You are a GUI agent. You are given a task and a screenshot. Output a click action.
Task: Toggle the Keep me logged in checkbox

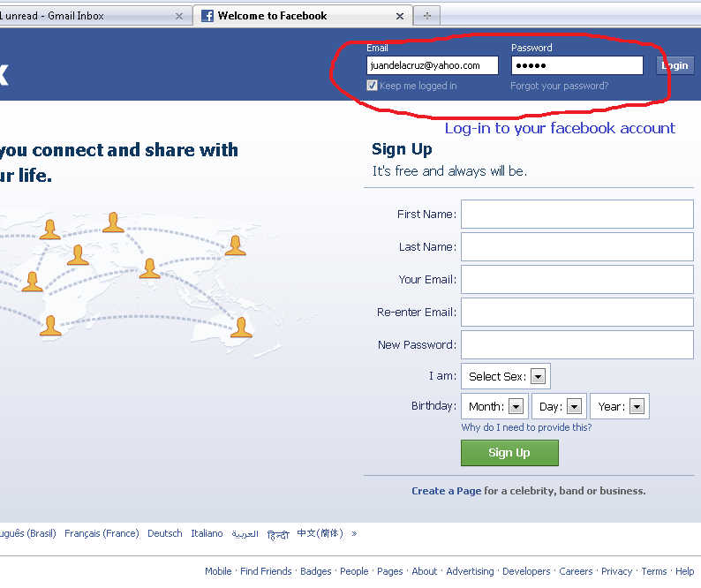(372, 86)
